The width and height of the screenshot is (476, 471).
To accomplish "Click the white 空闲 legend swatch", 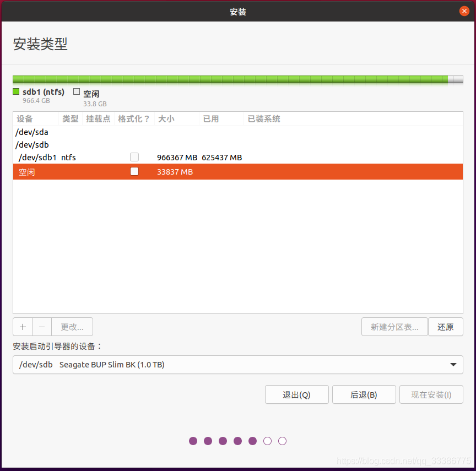I will coord(77,91).
